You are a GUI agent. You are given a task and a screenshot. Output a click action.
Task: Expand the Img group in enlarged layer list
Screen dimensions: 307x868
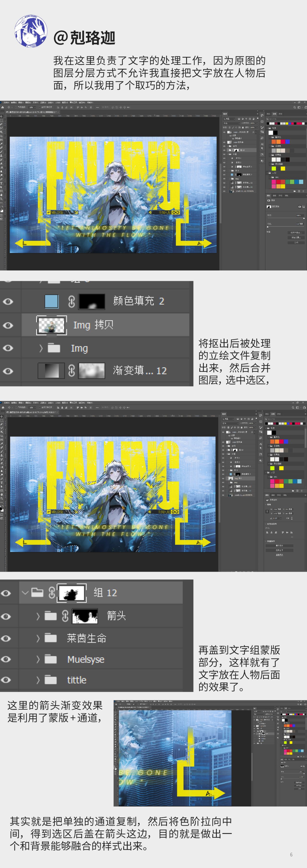pos(41,348)
